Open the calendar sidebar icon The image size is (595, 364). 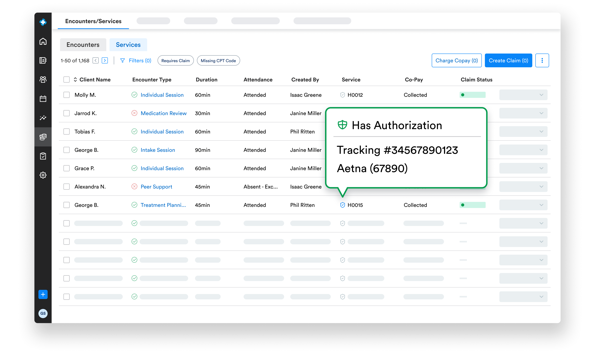click(43, 98)
